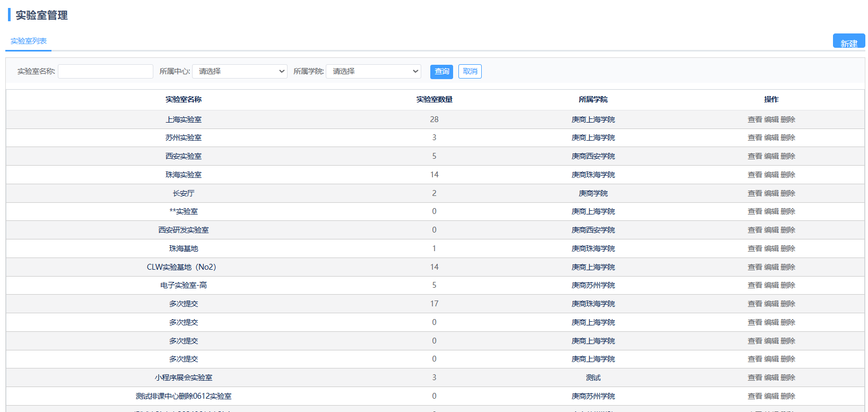
Task: Select 编辑 for 苏州实验室
Action: point(771,138)
